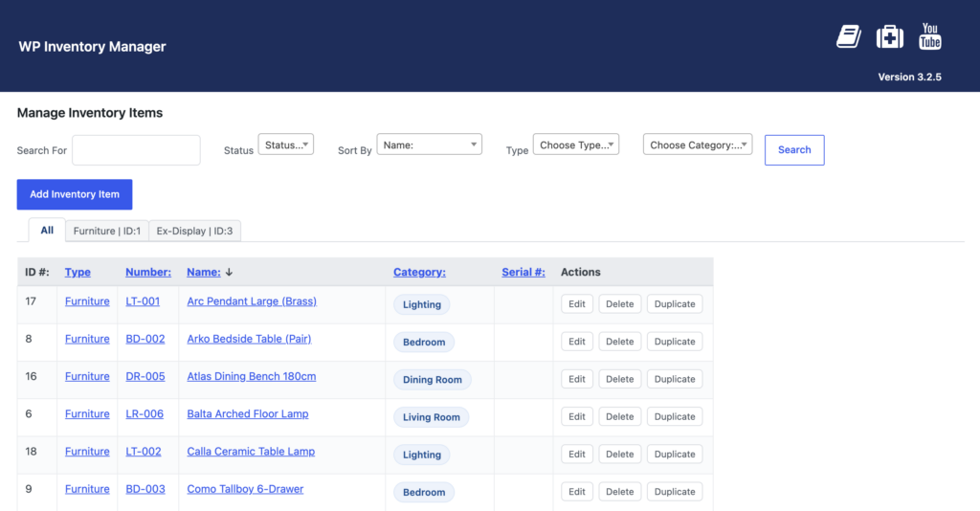Delete the Atlas Dining Bench item

620,379
